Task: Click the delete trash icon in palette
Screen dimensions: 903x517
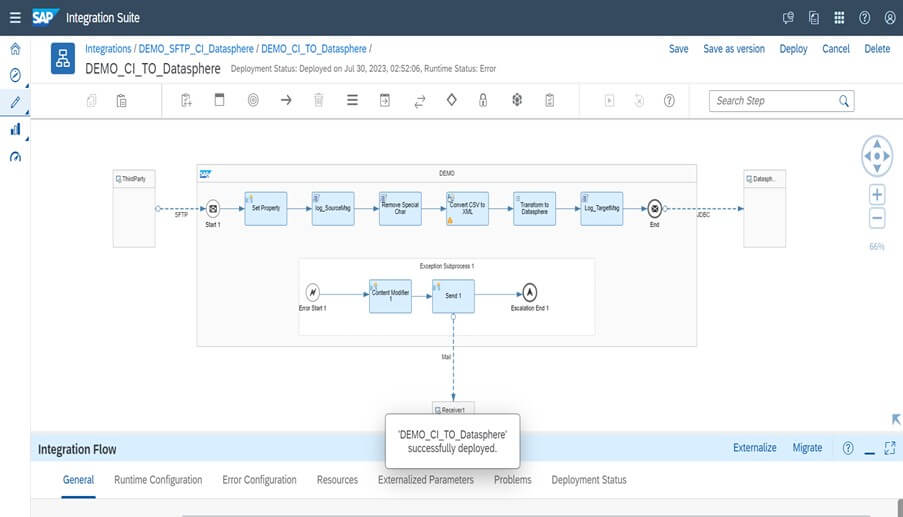Action: tap(318, 100)
